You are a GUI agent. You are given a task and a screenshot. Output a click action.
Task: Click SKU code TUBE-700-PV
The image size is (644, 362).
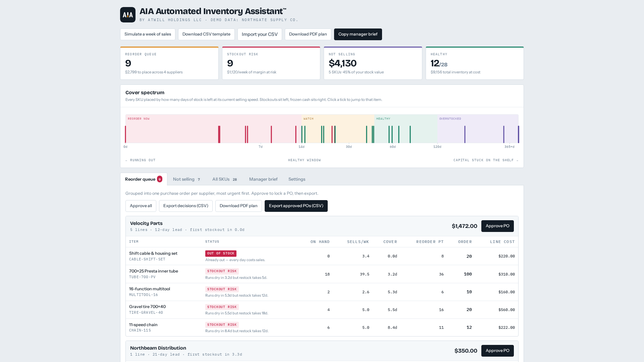(143, 277)
